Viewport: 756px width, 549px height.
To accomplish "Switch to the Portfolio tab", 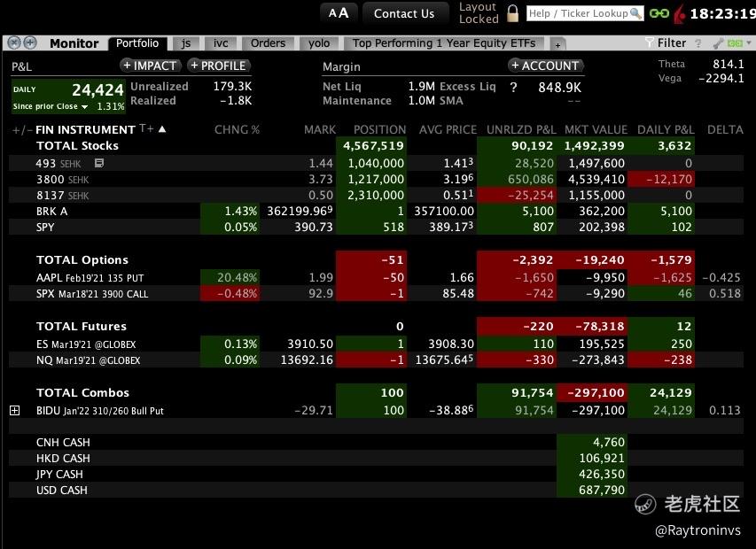I will (137, 43).
